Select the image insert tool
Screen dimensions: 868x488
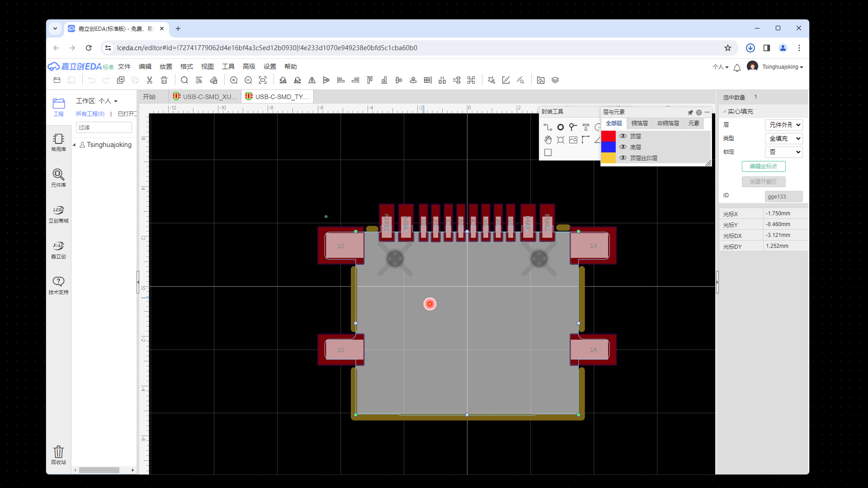point(573,140)
